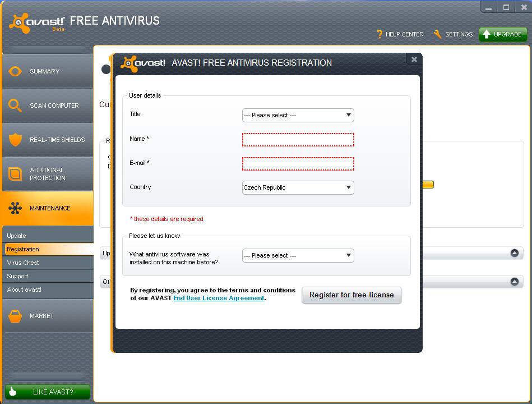Click avast! logo in main window header
The height and width of the screenshot is (404, 532).
[36, 23]
